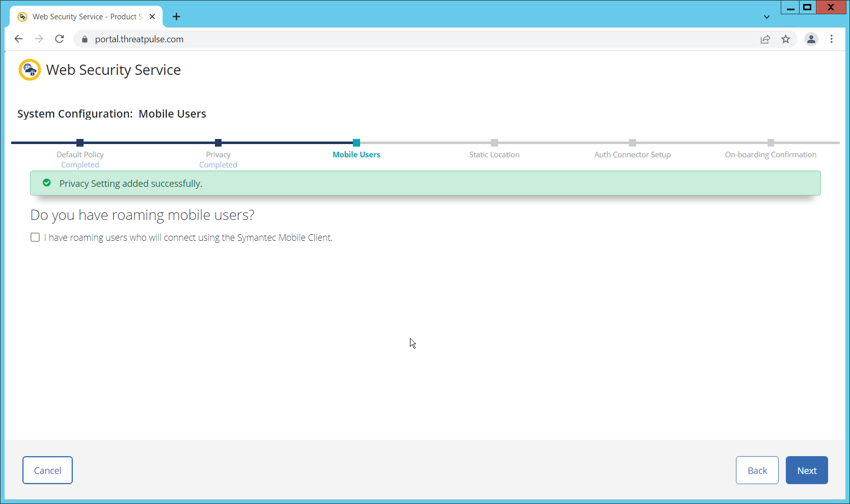Click the Privacy step marker
The image size is (850, 504).
(218, 143)
